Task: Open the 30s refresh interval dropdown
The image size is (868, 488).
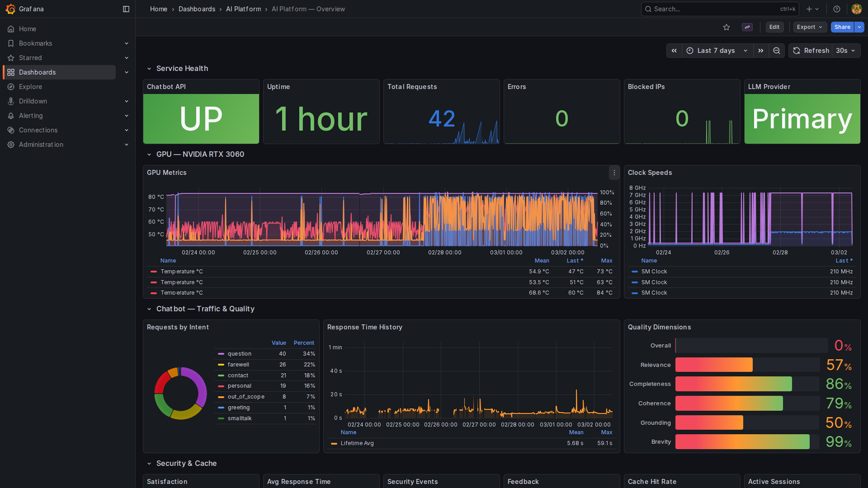Action: [x=845, y=51]
